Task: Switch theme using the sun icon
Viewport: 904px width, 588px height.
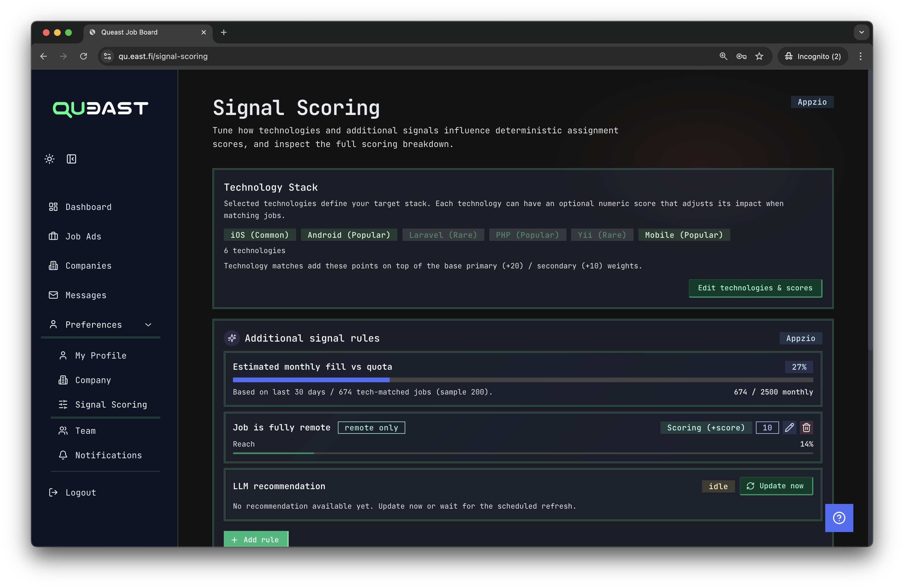Action: click(x=49, y=159)
